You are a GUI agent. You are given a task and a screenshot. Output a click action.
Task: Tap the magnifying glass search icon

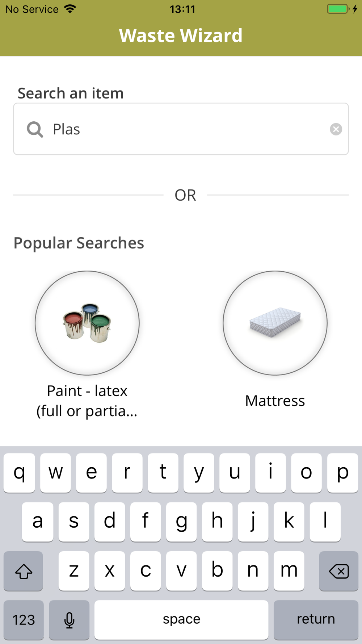[x=35, y=129]
